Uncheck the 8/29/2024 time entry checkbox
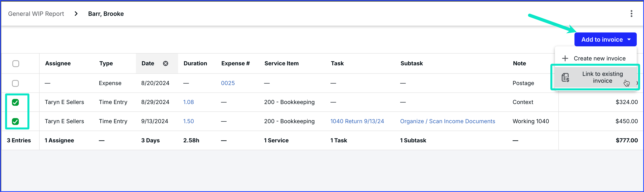Image resolution: width=644 pixels, height=192 pixels. [15, 102]
